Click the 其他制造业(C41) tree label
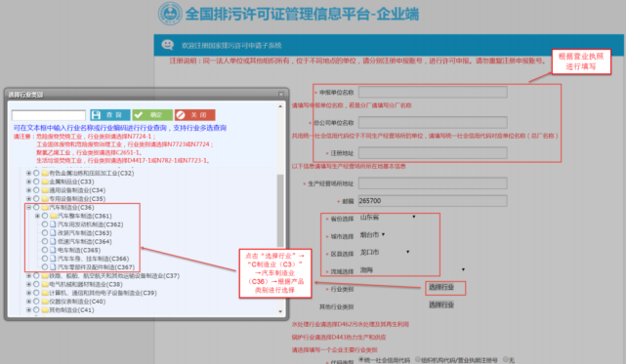 click(72, 309)
